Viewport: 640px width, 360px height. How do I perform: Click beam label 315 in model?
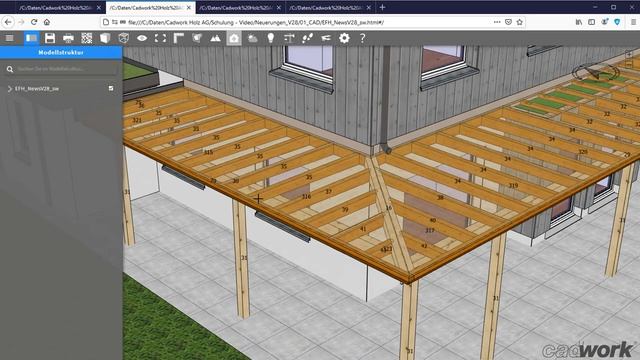click(208, 152)
